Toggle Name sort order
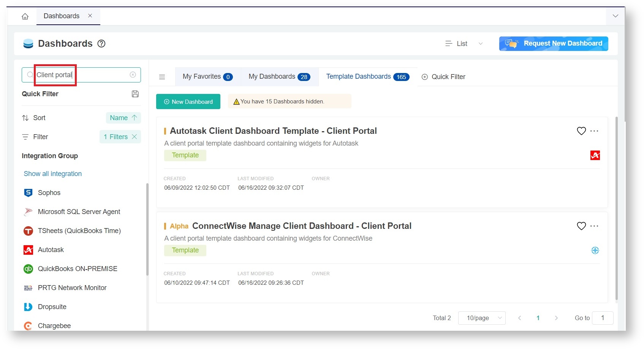The height and width of the screenshot is (349, 644). 123,118
